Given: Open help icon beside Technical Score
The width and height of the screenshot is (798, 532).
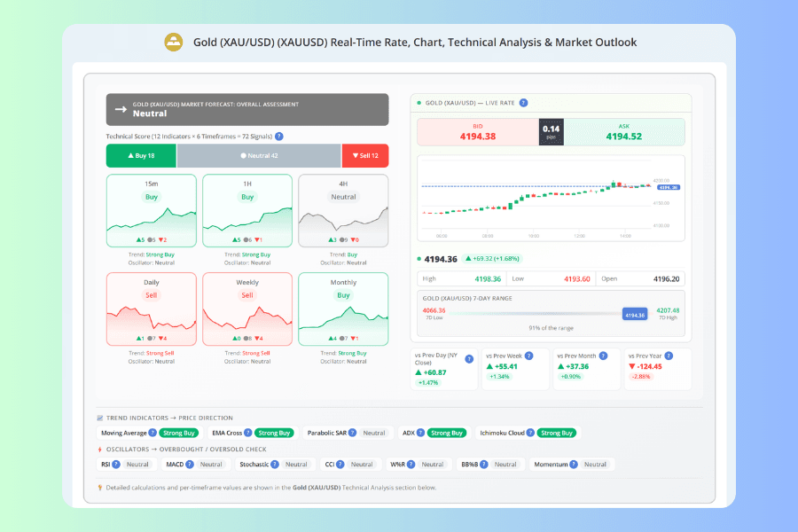Looking at the screenshot, I should coord(279,137).
